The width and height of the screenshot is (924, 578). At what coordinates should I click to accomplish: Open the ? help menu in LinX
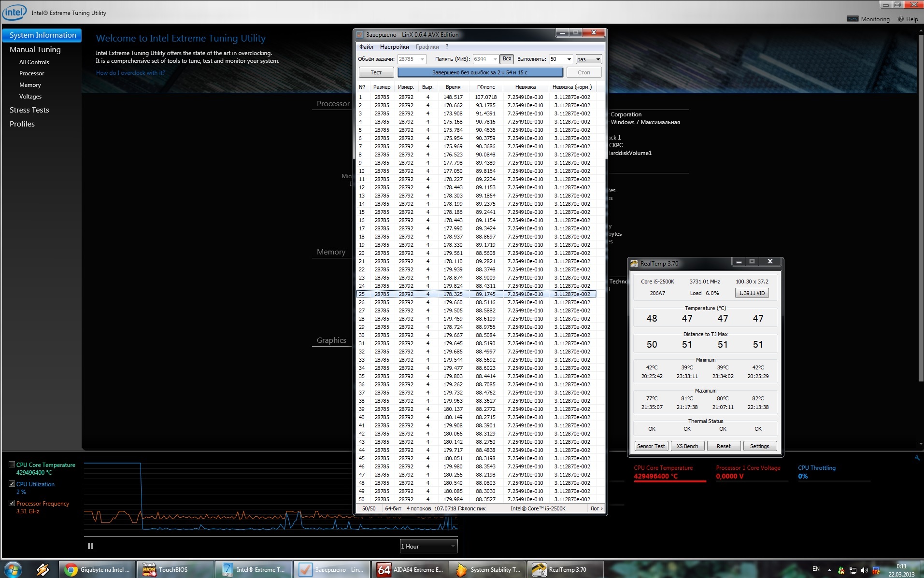click(x=447, y=47)
